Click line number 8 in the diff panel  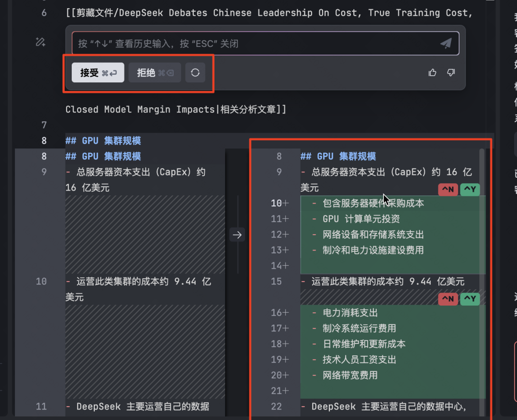coord(279,156)
